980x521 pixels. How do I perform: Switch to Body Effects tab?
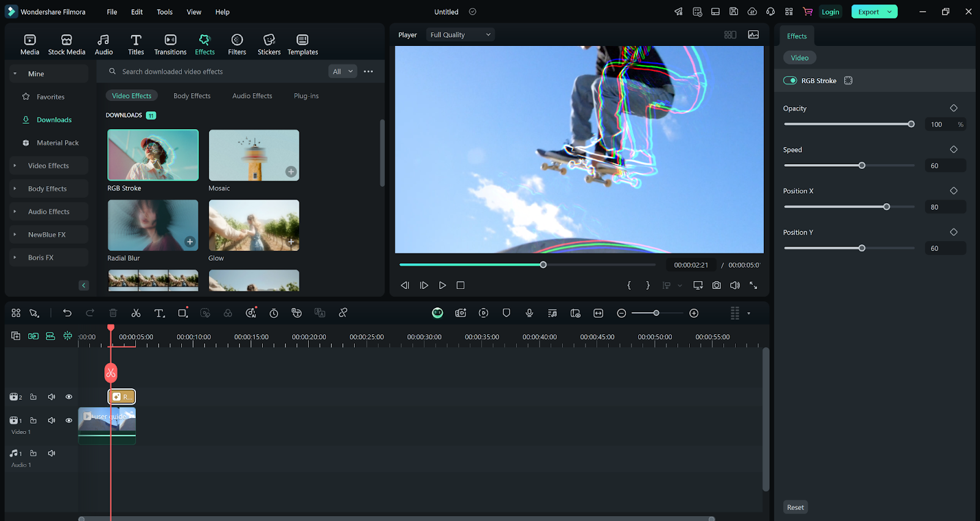point(192,96)
